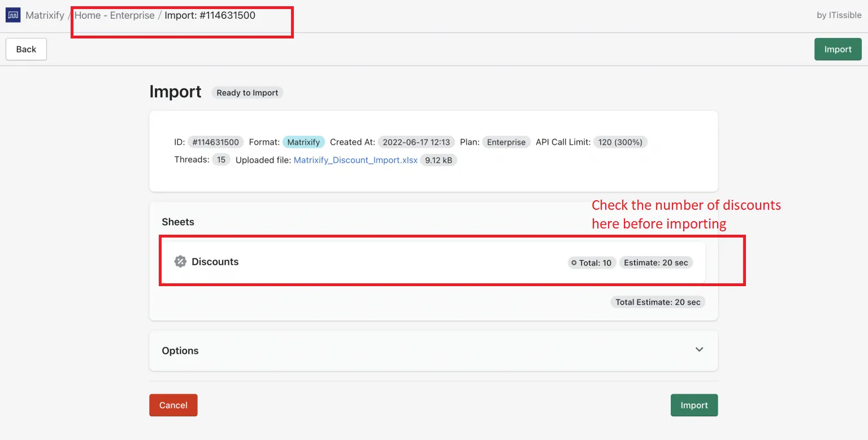Image resolution: width=868 pixels, height=440 pixels.
Task: Click the Estimate: 20 sec badge
Action: (656, 262)
